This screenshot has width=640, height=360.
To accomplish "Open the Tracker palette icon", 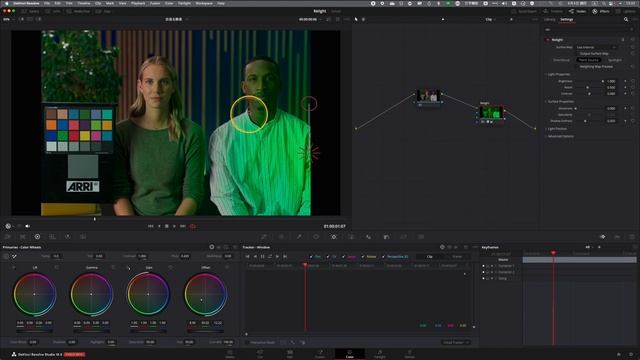I will [x=333, y=237].
